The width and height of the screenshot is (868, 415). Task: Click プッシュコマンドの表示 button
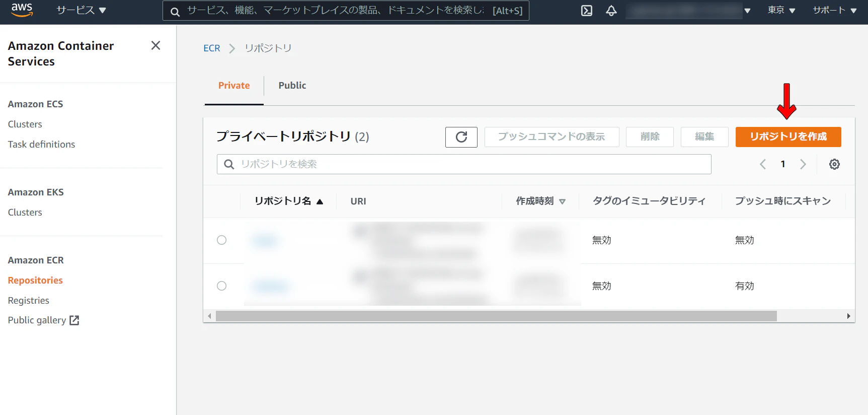pos(551,137)
